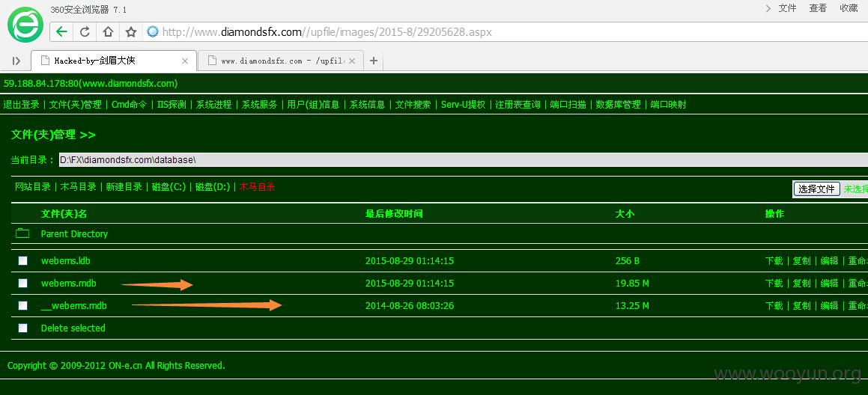Open the Cmd命令 page
Screen dimensions: 868x395
(129, 105)
